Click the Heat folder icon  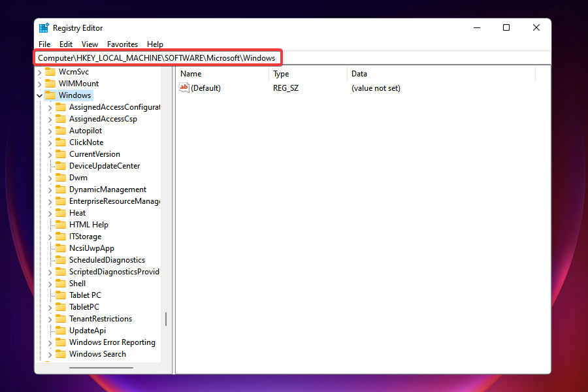click(x=61, y=213)
